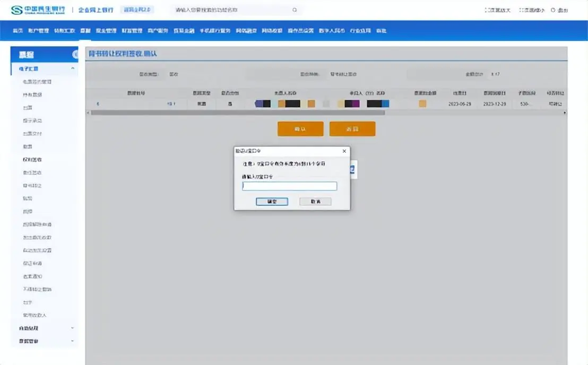Click the 页面放大 zoom-in icon
This screenshot has height=365, width=588.
487,10
